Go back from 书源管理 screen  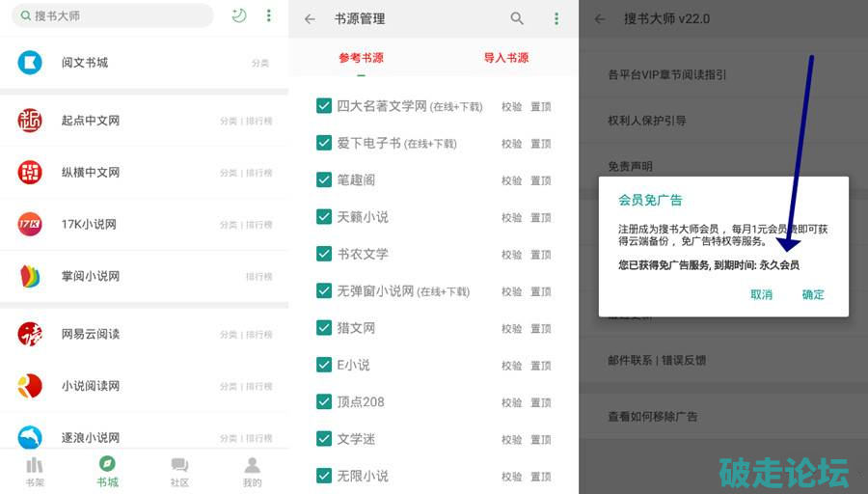point(310,18)
